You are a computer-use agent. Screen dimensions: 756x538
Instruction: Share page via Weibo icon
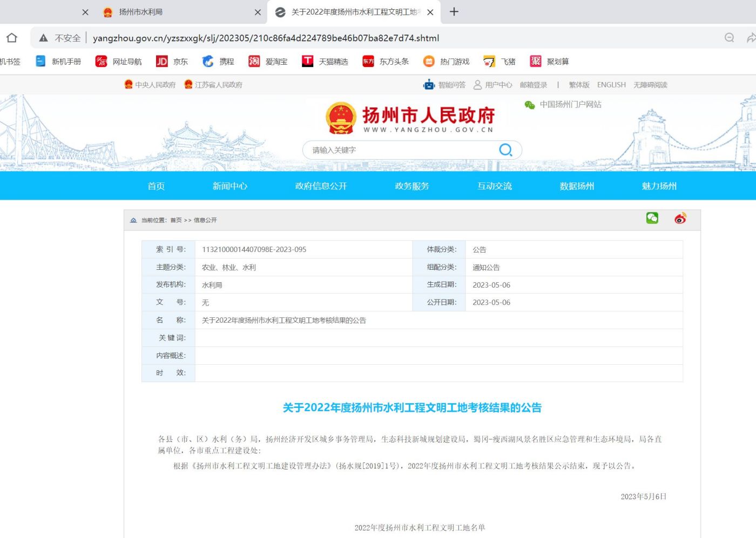click(680, 219)
